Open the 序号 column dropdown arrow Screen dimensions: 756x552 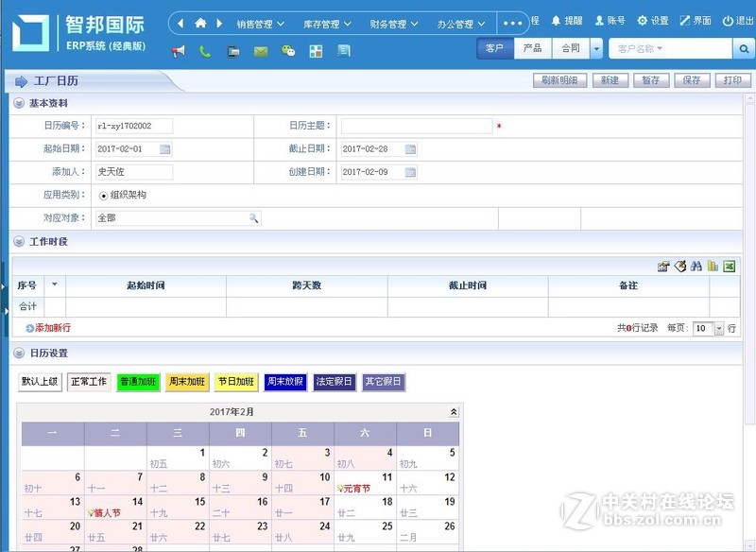[55, 285]
